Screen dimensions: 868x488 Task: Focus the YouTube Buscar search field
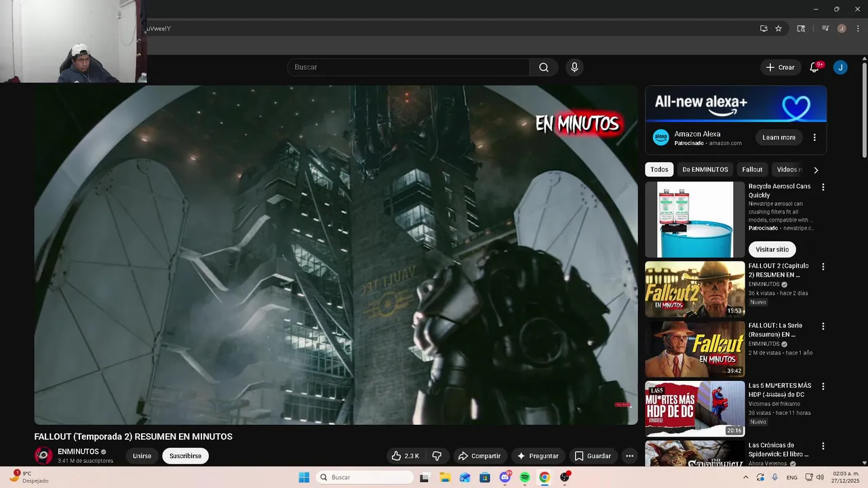(408, 67)
